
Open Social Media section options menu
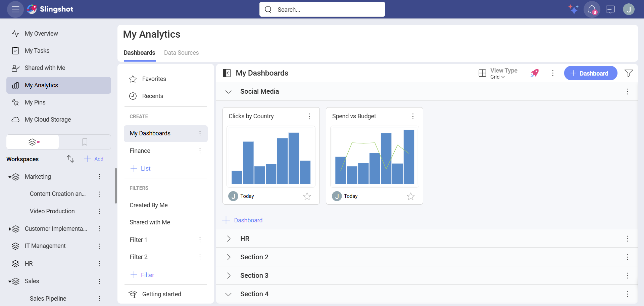click(x=628, y=91)
